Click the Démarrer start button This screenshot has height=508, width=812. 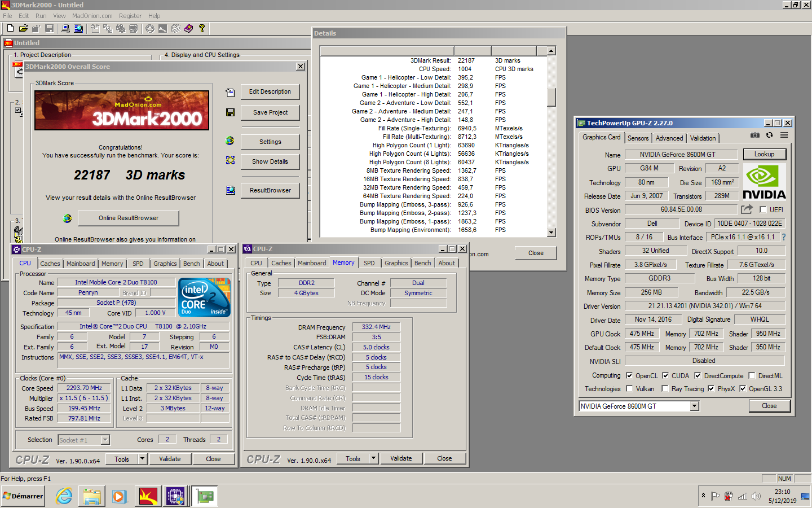(x=23, y=496)
